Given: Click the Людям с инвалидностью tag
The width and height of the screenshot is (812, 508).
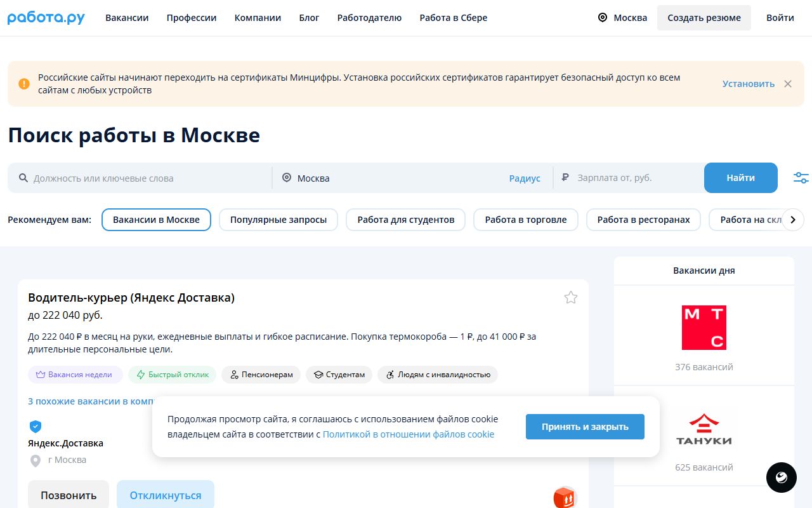Looking at the screenshot, I should coord(438,375).
